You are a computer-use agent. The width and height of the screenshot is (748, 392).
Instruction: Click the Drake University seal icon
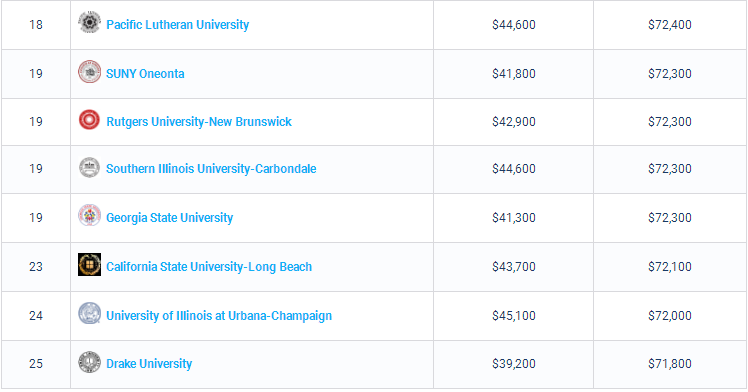click(x=89, y=362)
